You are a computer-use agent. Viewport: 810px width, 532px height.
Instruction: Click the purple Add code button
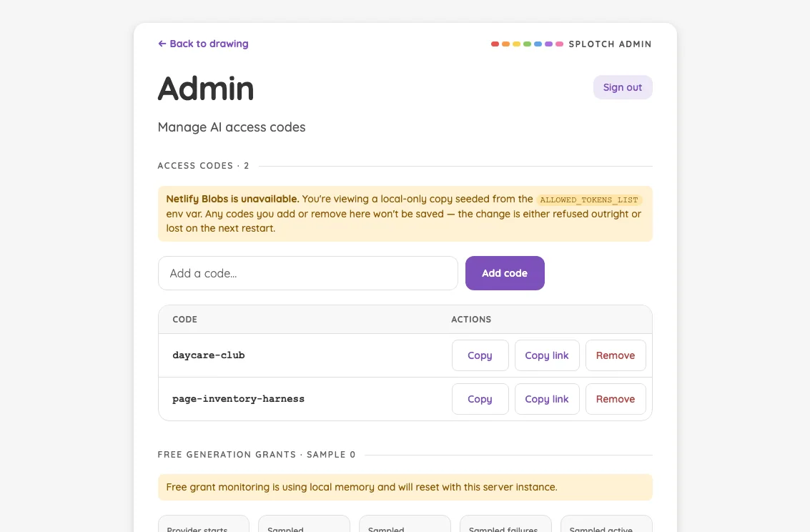pyautogui.click(x=505, y=273)
